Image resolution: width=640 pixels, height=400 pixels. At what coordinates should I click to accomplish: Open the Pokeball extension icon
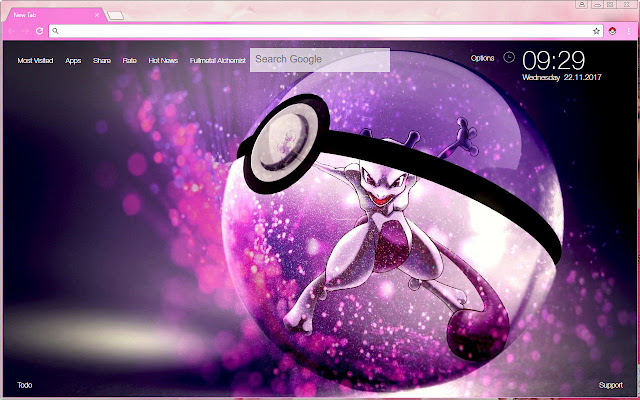pyautogui.click(x=612, y=31)
